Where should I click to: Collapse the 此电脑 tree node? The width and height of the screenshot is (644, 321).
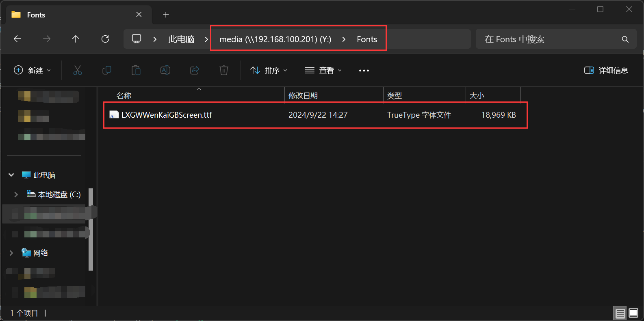point(11,175)
